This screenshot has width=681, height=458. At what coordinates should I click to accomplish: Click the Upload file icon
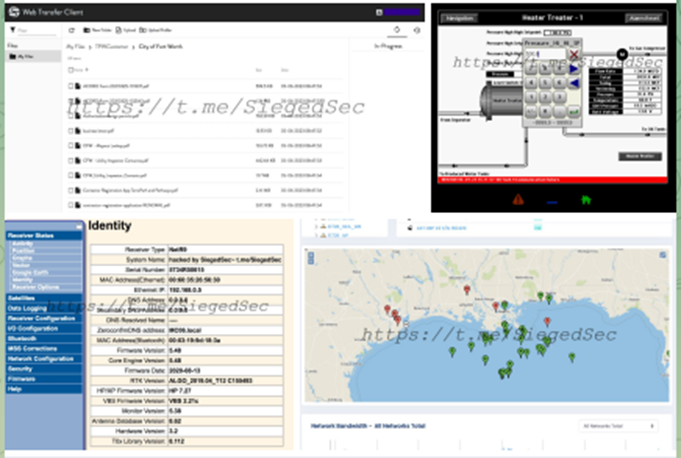pos(103,30)
